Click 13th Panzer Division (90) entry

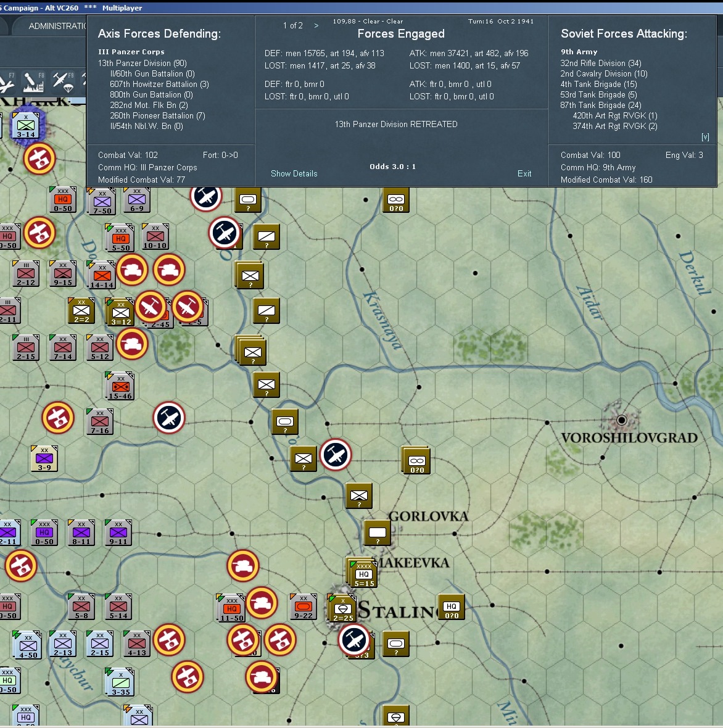(142, 63)
